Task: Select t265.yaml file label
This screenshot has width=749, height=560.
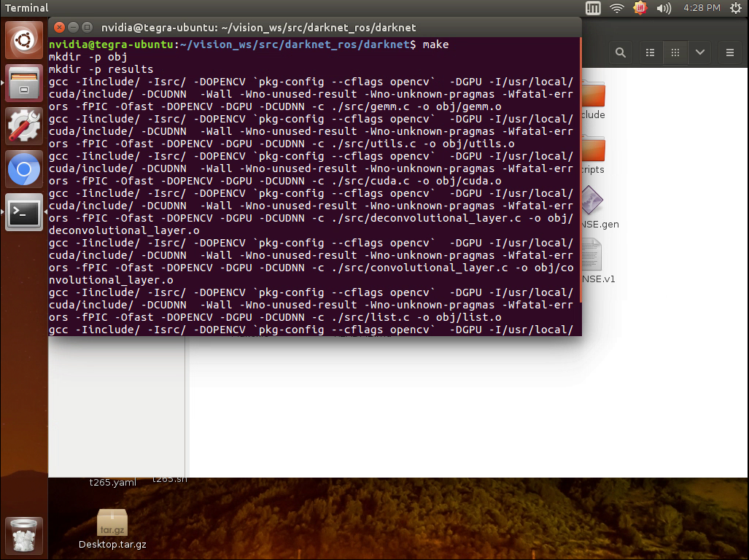Action: point(113,482)
